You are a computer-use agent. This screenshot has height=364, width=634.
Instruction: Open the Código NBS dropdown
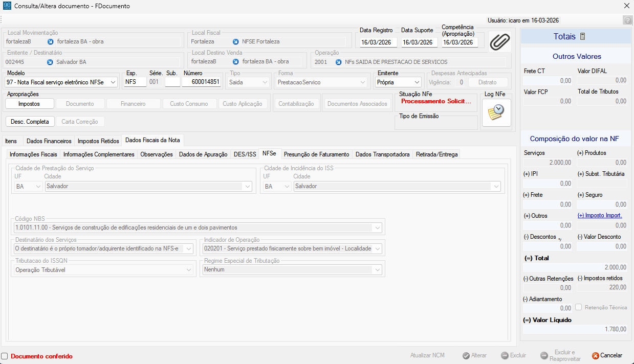point(378,227)
